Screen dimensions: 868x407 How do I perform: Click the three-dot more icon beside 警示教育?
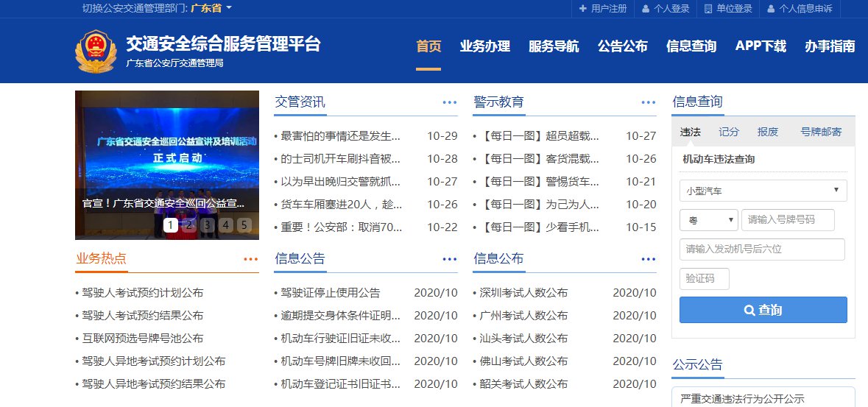point(649,102)
